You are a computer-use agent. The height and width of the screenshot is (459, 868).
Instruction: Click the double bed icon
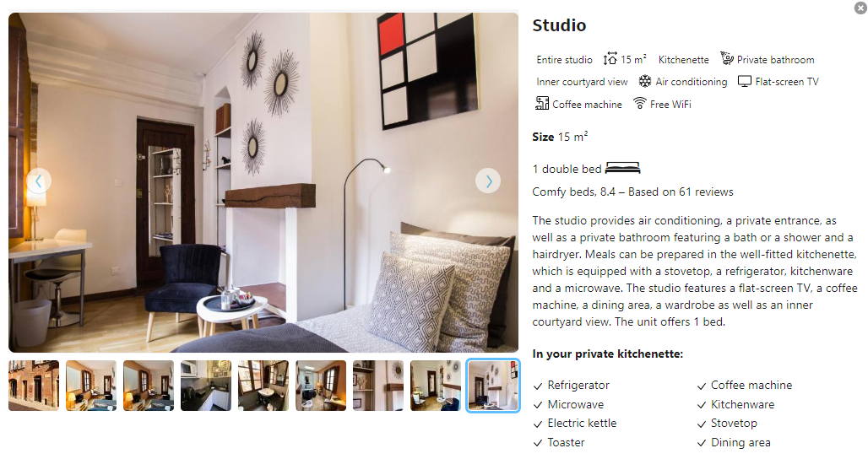[623, 168]
